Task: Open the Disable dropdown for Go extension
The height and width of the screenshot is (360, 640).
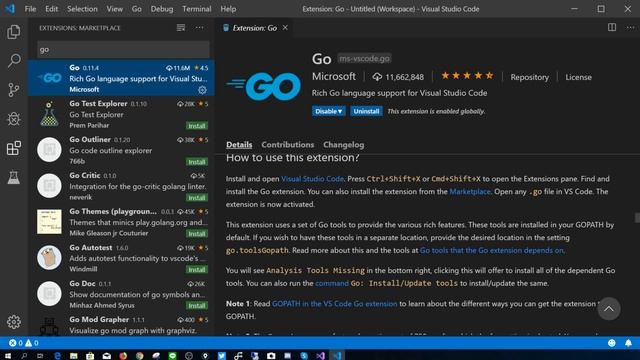Action: pos(329,111)
